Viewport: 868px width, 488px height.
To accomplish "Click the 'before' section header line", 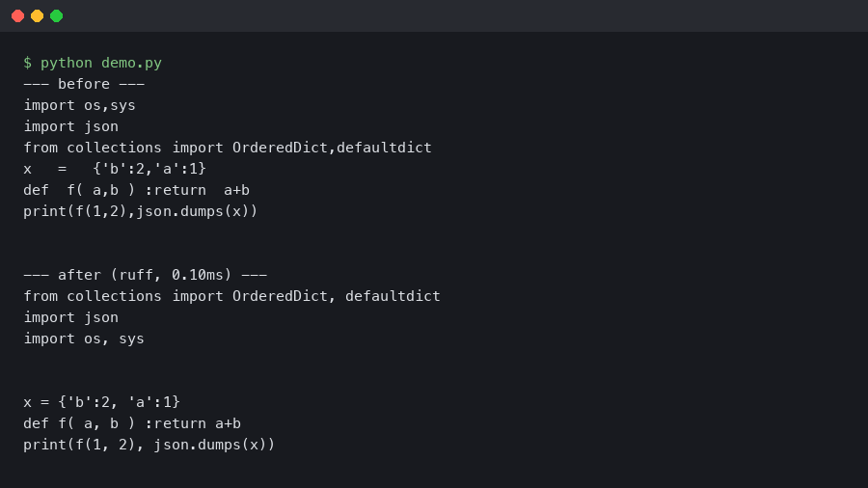I will coord(84,84).
